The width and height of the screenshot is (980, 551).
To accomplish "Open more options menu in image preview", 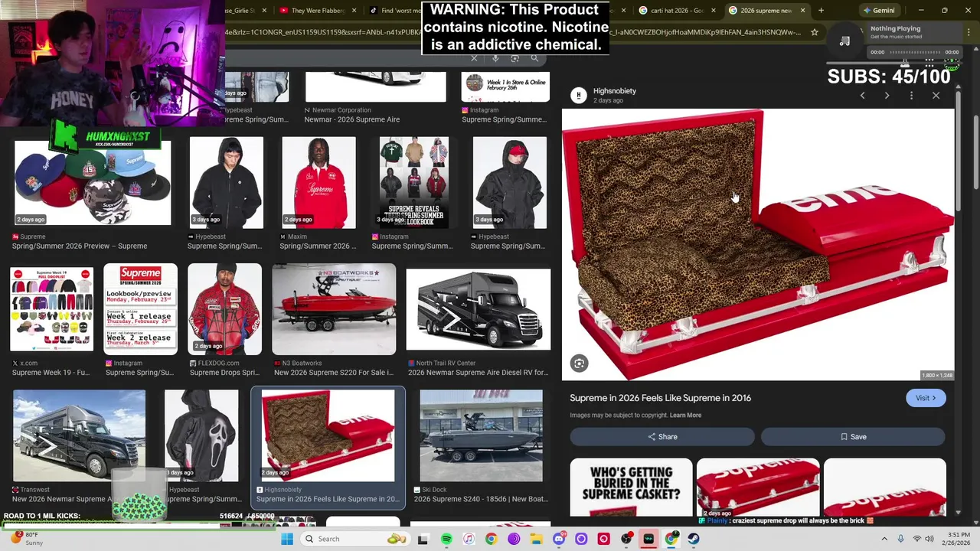I will tap(911, 96).
